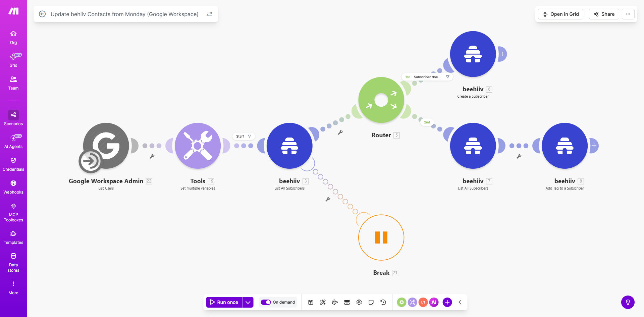Add module after Add Tag to a Subscriber

[594, 146]
